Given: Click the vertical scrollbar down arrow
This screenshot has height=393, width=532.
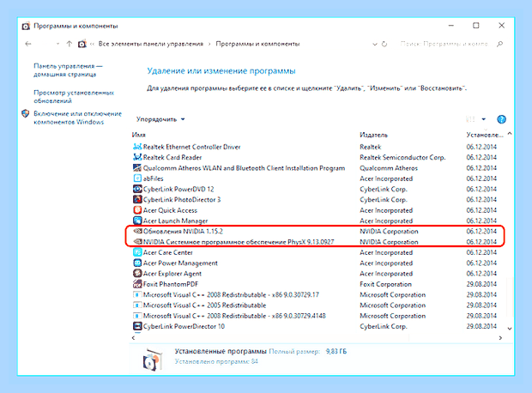Looking at the screenshot, I should (510, 328).
